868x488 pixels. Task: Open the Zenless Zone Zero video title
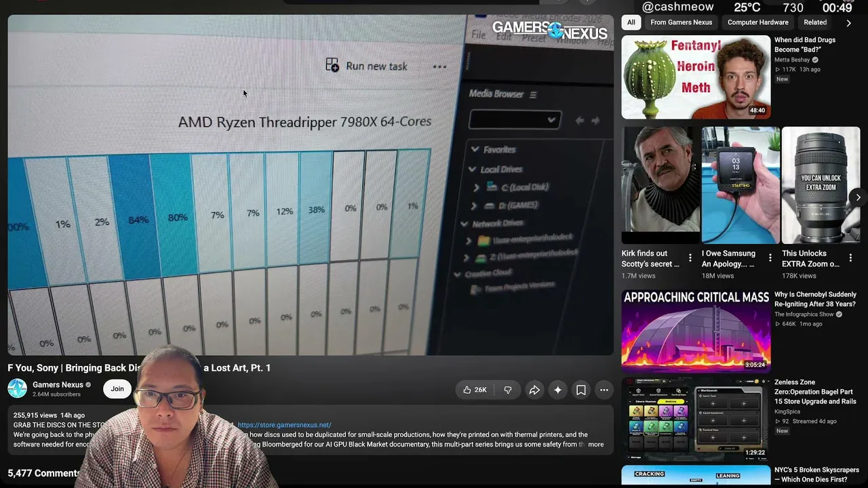coord(816,392)
